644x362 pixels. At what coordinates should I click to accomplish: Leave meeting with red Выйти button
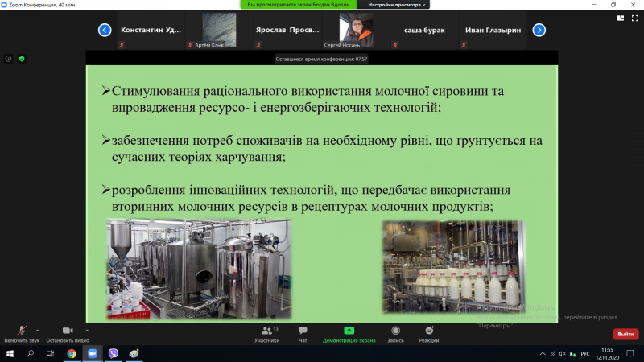(x=625, y=334)
